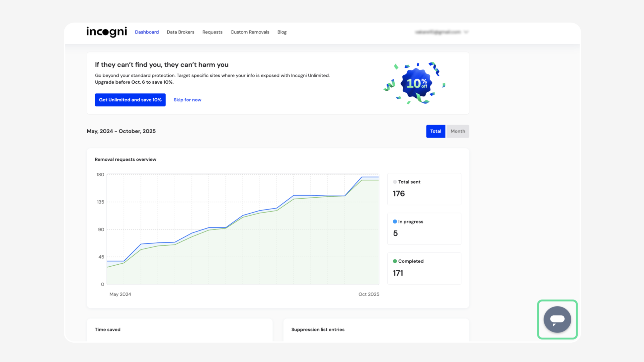Click Get Unlimited and save 10%
Screen dimensions: 644x362
(x=130, y=100)
